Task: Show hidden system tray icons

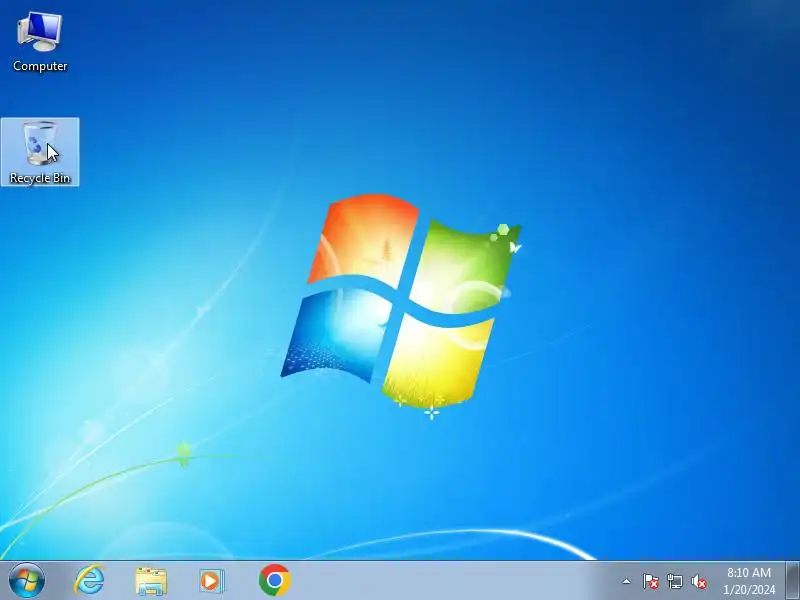Action: pos(626,581)
